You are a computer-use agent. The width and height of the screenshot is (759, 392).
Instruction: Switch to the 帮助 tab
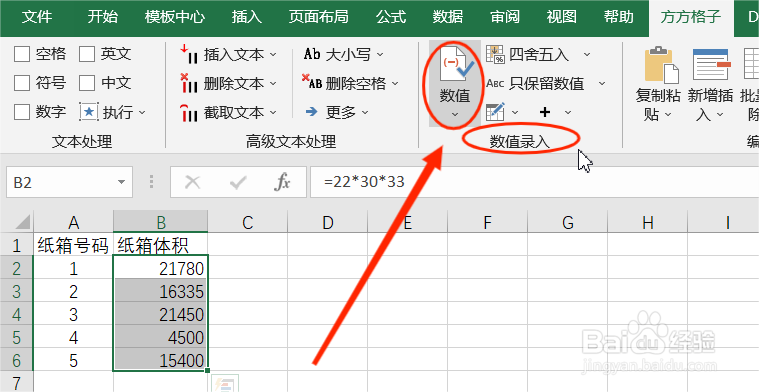click(x=619, y=17)
